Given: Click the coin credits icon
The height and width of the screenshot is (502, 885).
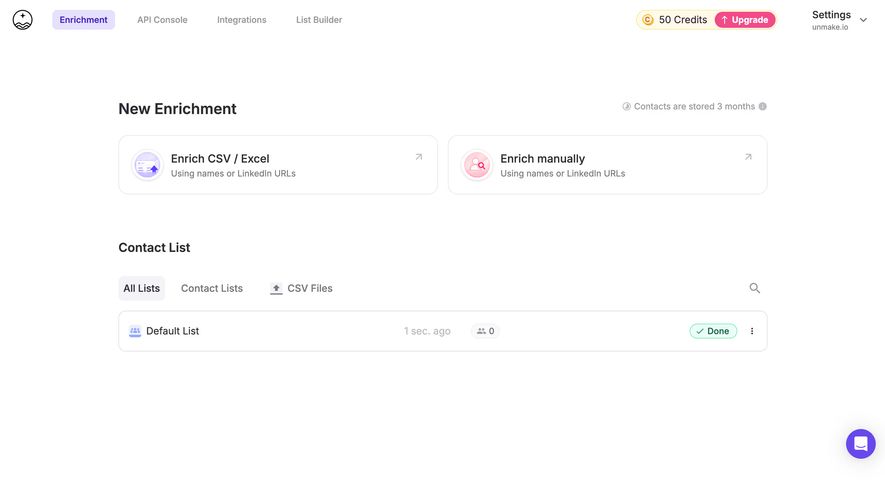Looking at the screenshot, I should (648, 20).
